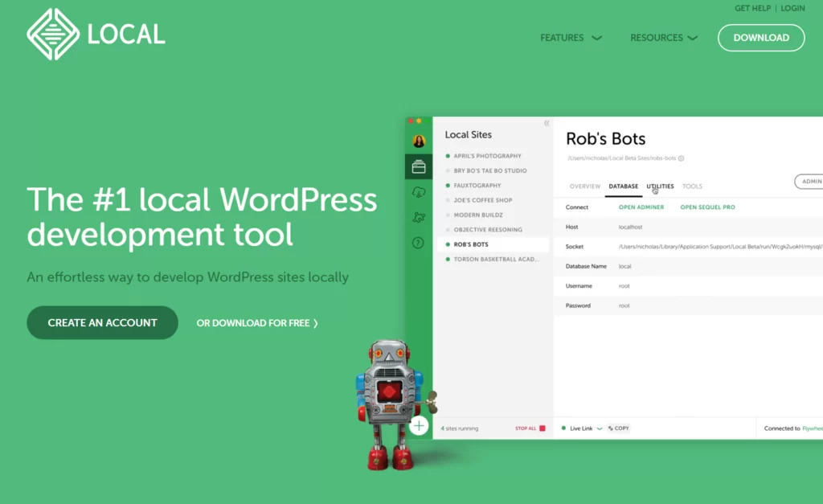Click the Admin button
This screenshot has width=823, height=504.
tap(809, 181)
